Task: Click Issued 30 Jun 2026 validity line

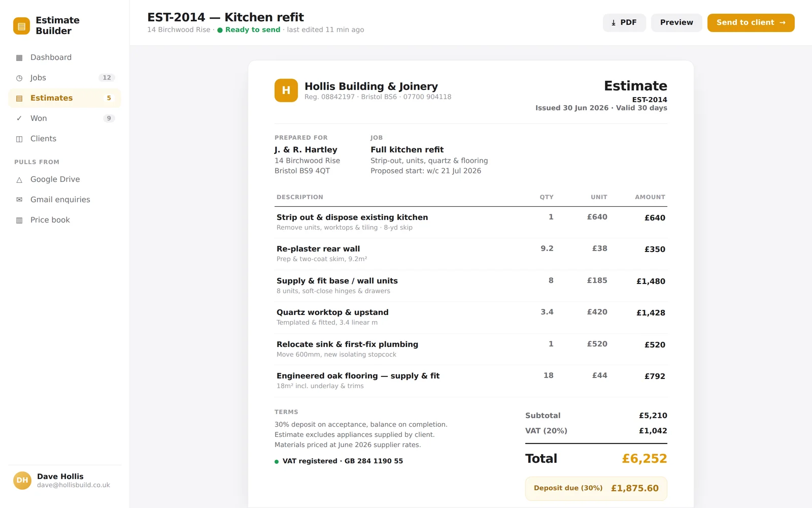Action: [x=601, y=108]
